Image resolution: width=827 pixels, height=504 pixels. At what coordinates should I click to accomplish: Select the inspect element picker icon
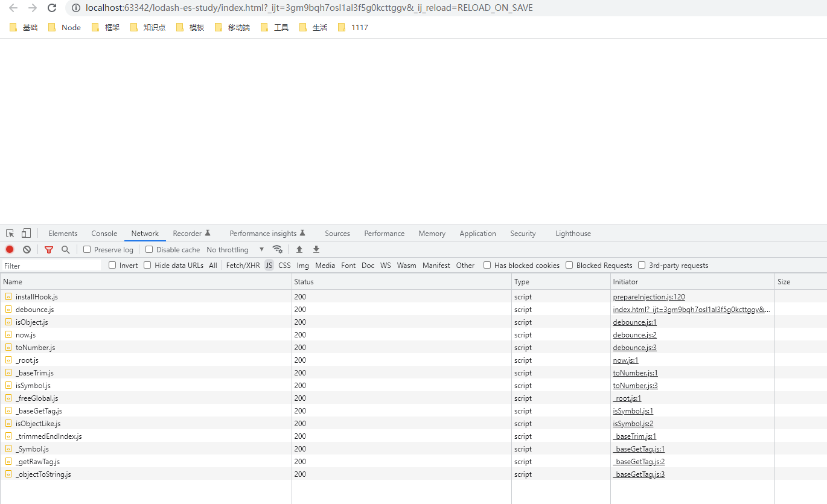[10, 234]
